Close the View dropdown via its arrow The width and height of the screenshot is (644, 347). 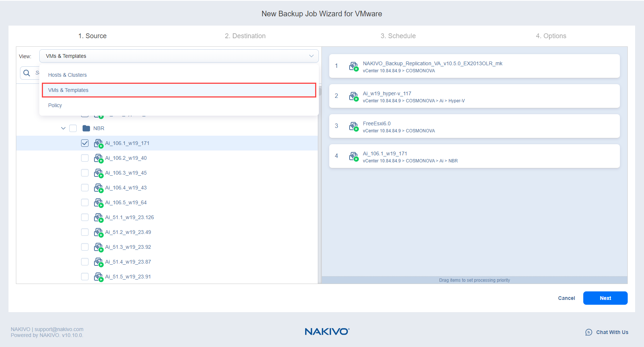click(x=311, y=56)
